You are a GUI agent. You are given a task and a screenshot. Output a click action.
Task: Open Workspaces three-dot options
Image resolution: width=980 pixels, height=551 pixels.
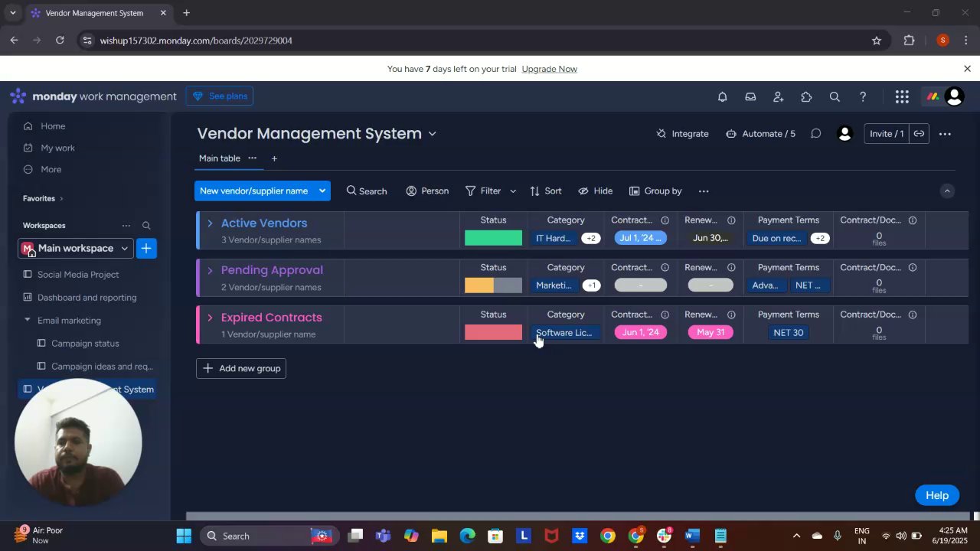(x=126, y=226)
